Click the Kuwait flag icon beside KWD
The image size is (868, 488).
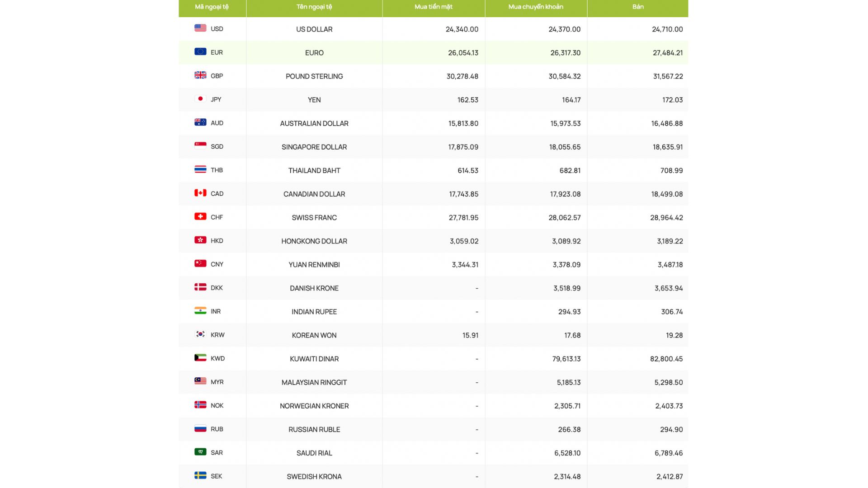pos(200,357)
